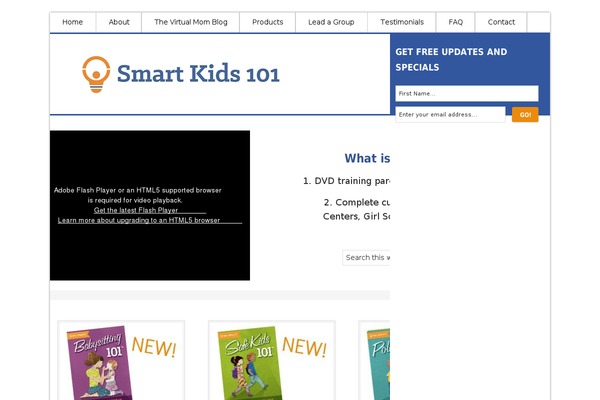The height and width of the screenshot is (400, 600).
Task: Focus the email address input field
Action: point(450,114)
